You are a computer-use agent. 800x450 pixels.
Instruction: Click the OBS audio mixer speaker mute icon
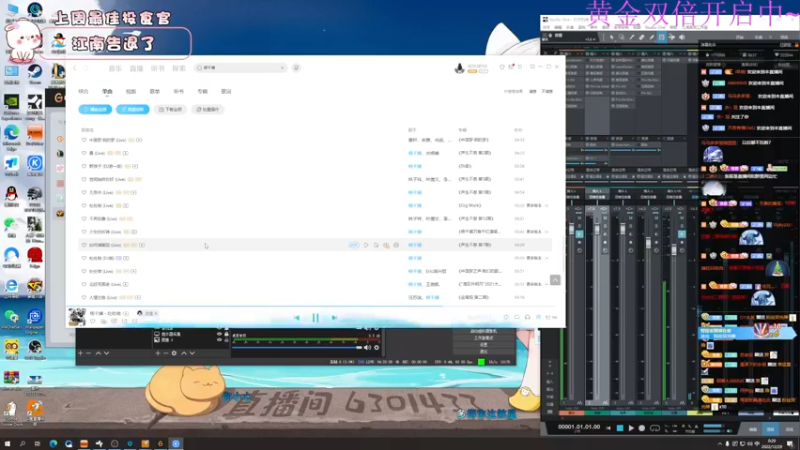point(367,347)
